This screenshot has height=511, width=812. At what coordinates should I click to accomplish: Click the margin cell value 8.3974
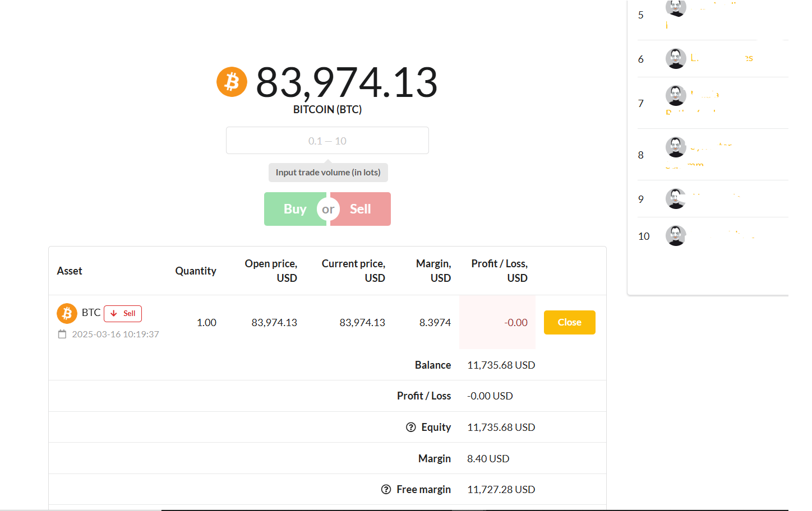(x=435, y=322)
